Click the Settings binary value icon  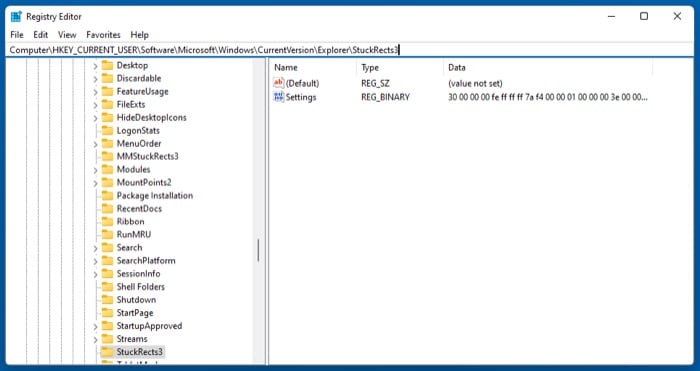click(279, 97)
